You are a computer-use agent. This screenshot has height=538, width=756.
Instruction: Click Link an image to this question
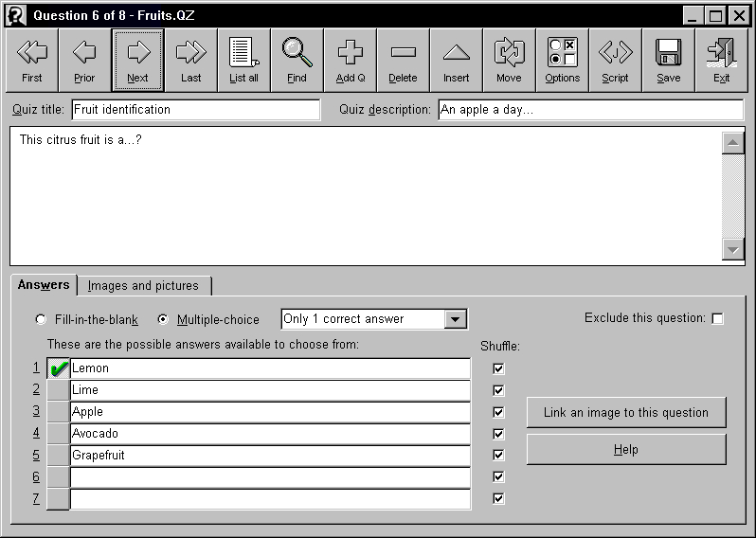[x=626, y=413]
